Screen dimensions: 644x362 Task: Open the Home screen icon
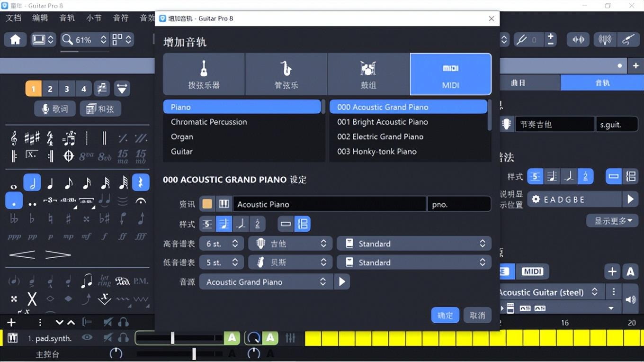coord(15,39)
